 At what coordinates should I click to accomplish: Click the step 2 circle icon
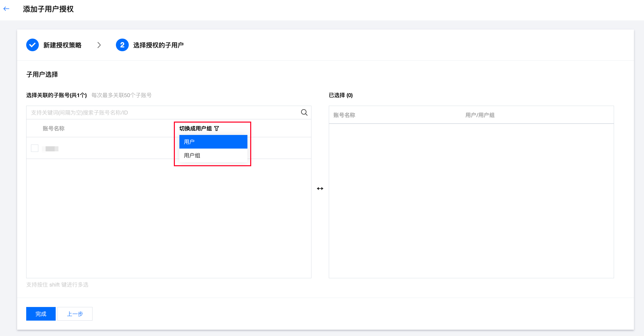coord(122,45)
